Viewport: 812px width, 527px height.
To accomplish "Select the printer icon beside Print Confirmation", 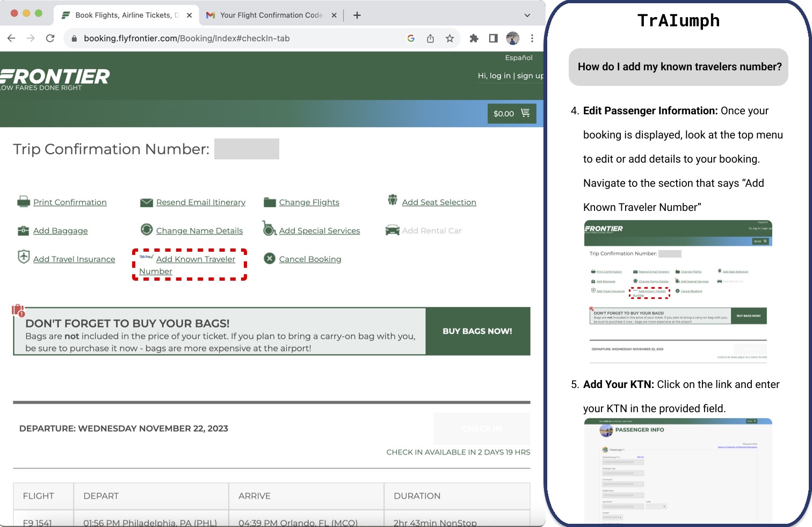I will tap(24, 202).
